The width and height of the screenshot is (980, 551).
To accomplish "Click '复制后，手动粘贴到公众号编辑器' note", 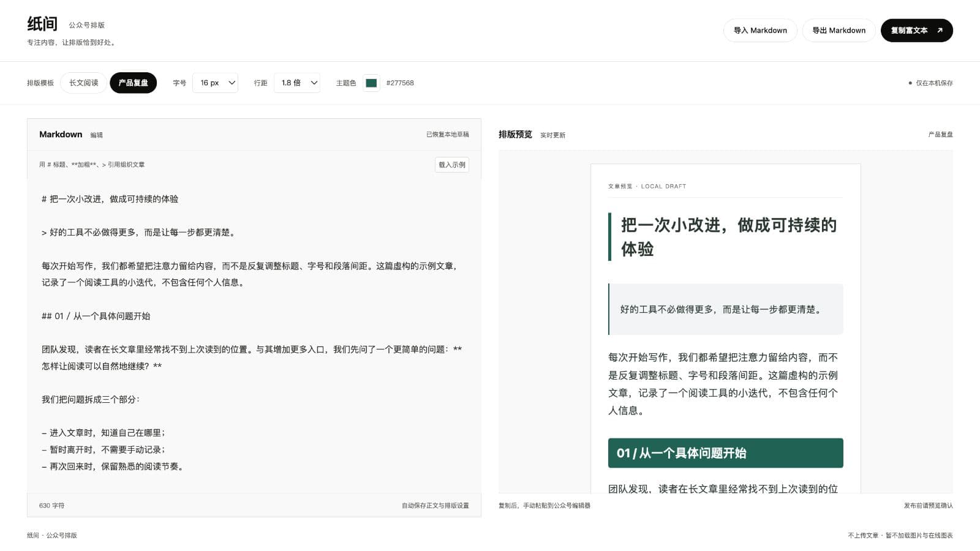I will [x=545, y=506].
